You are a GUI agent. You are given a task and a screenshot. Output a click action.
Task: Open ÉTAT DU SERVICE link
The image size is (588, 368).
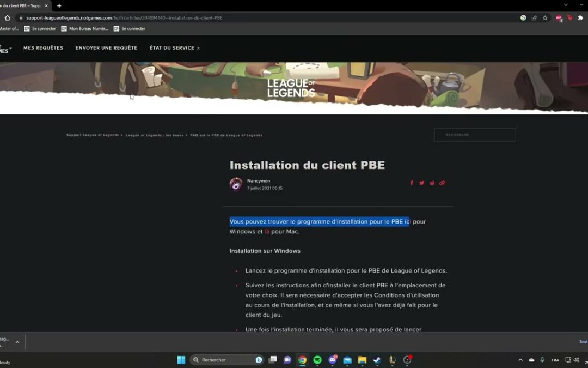click(174, 47)
